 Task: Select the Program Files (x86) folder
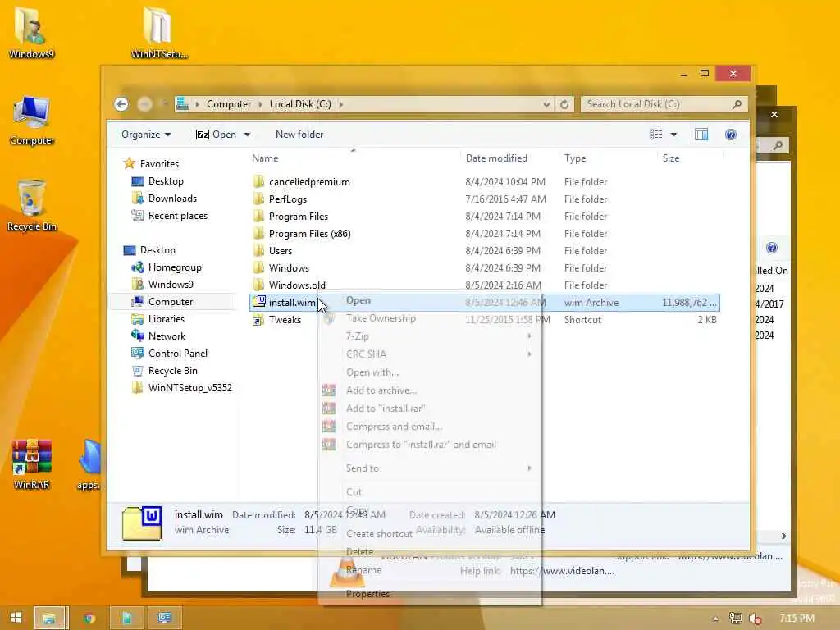pyautogui.click(x=485, y=234)
